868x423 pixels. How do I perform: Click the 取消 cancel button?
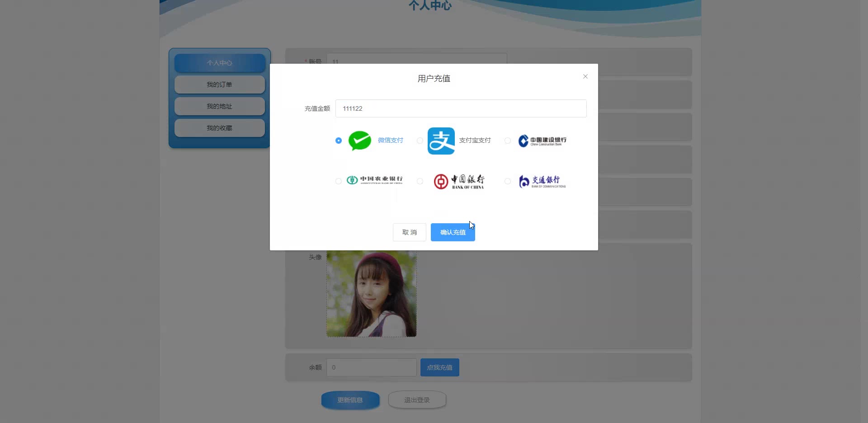(410, 232)
